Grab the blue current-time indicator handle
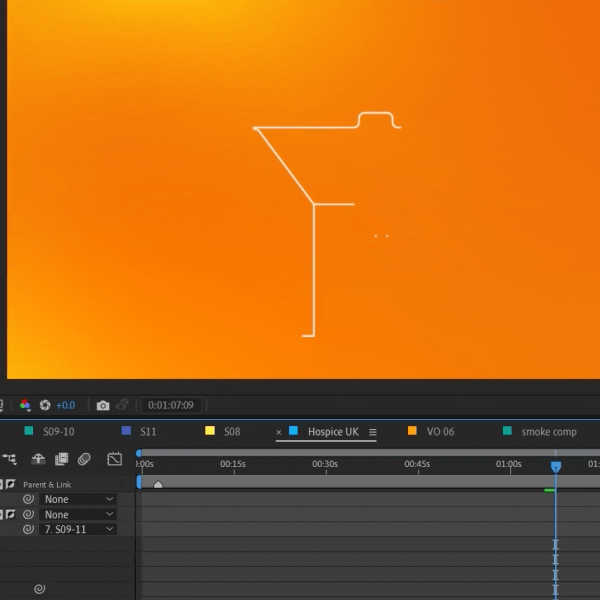The width and height of the screenshot is (600, 600). 556,466
